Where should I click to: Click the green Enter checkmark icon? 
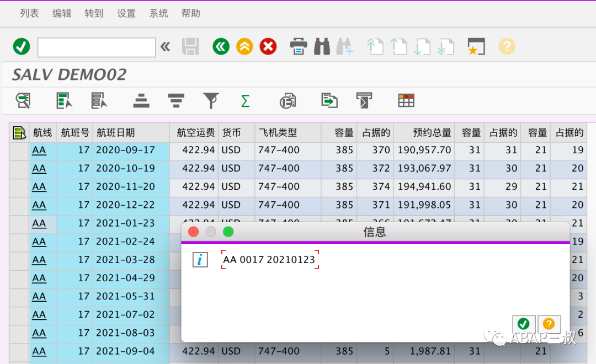[22, 47]
